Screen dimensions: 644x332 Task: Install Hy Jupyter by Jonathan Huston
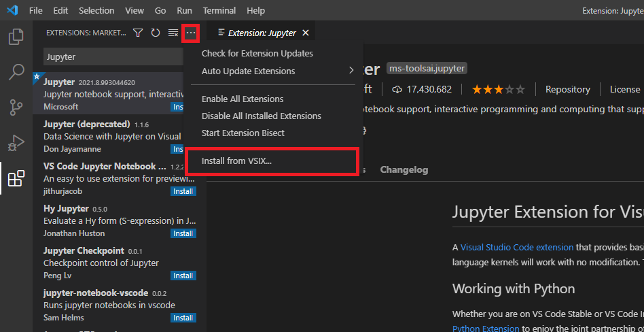click(183, 233)
